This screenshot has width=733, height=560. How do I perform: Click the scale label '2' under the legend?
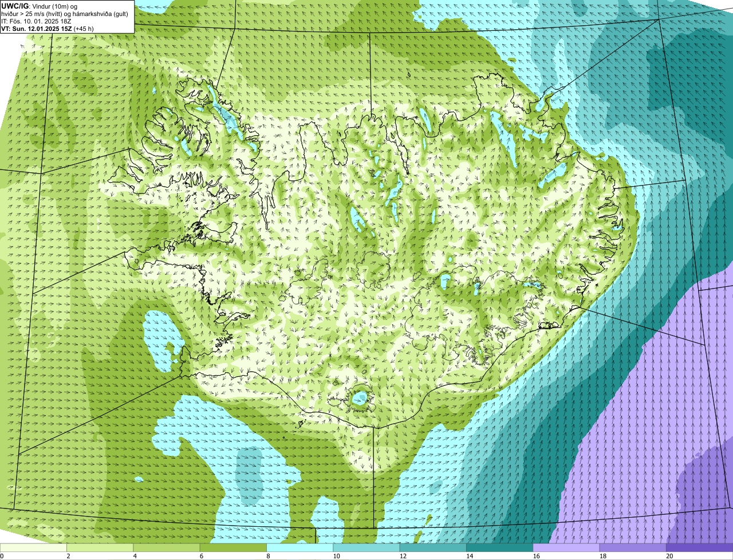coord(68,556)
